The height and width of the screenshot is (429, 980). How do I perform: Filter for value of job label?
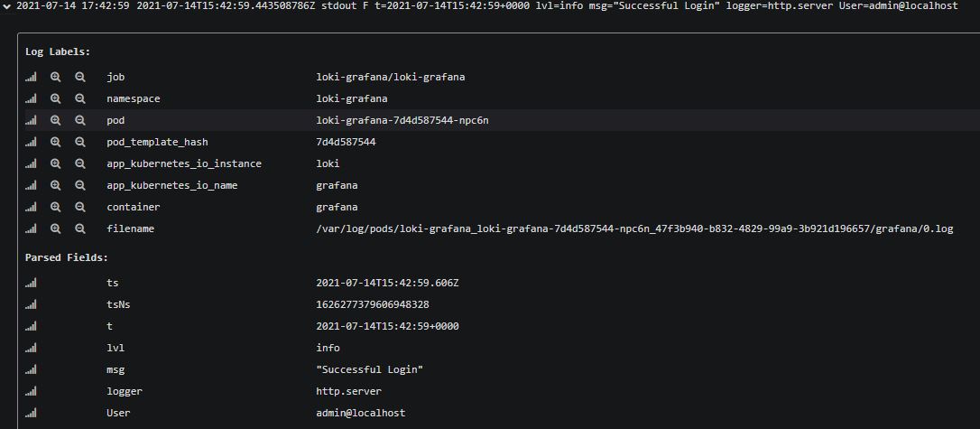(x=55, y=78)
